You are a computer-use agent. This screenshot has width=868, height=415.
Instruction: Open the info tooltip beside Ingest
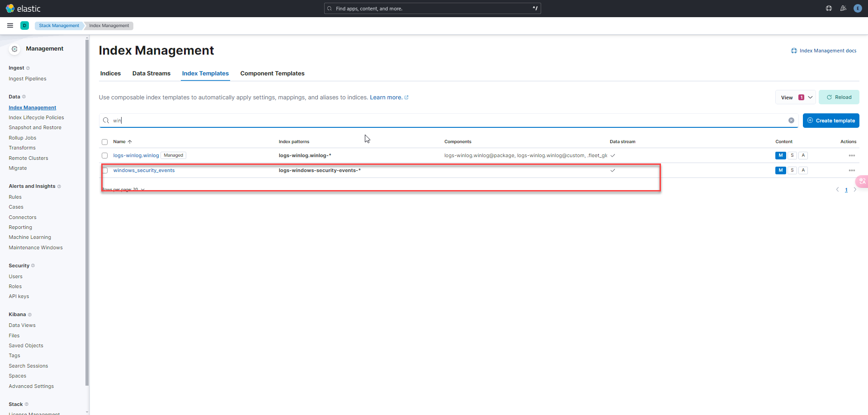[x=28, y=68]
